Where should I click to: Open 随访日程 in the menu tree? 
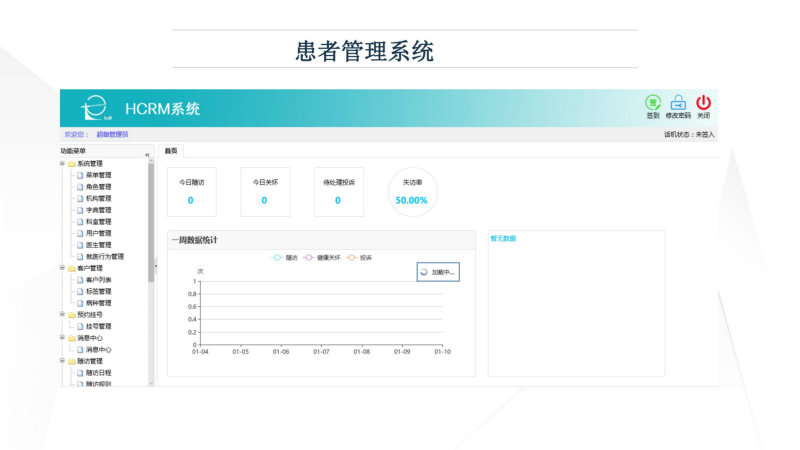coord(98,373)
